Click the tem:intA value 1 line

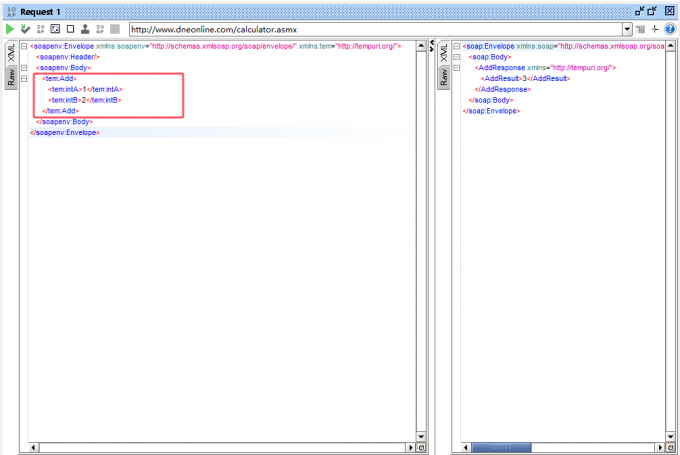pyautogui.click(x=85, y=89)
